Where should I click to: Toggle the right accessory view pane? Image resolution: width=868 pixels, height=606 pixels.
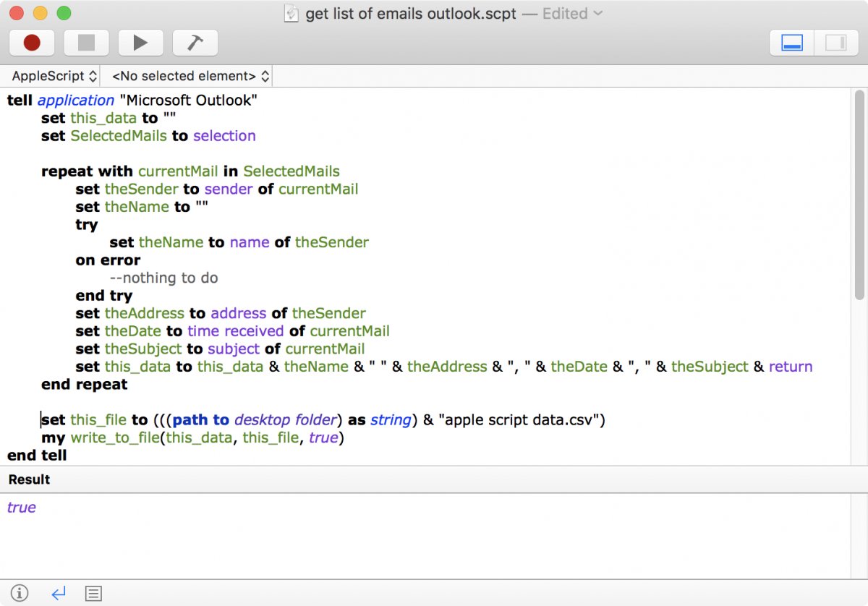pyautogui.click(x=836, y=42)
